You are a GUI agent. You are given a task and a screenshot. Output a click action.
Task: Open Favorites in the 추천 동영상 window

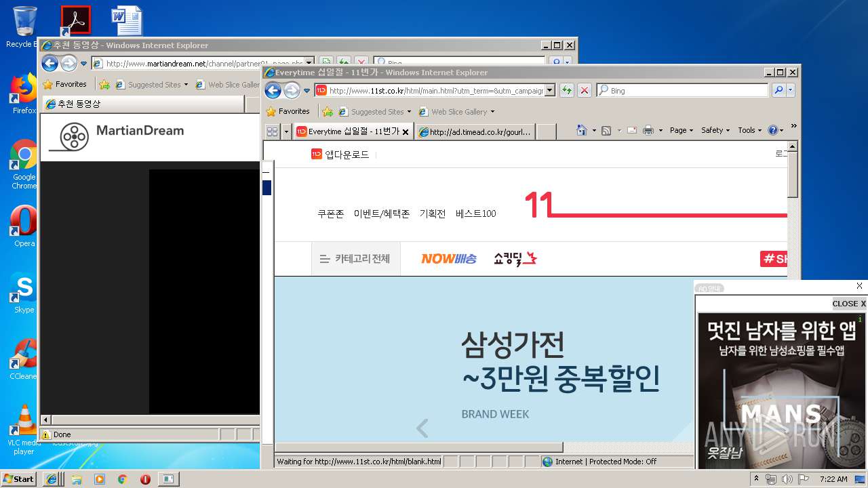[x=64, y=85]
